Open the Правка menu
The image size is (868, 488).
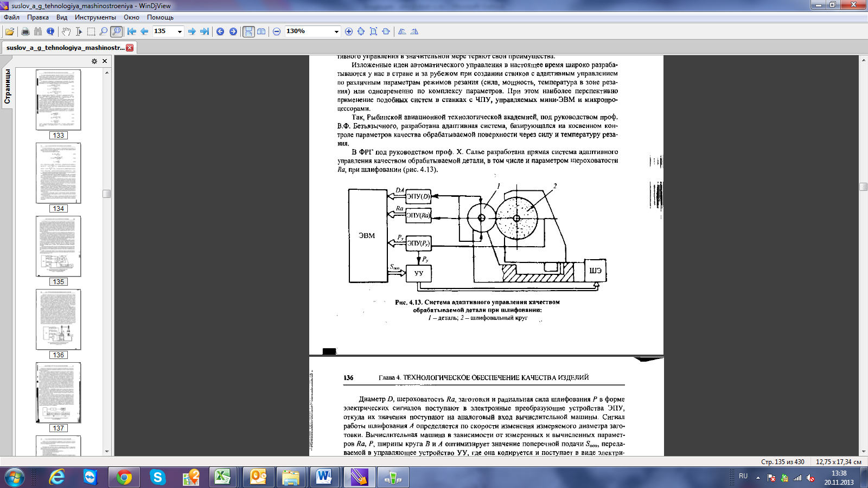coord(38,17)
